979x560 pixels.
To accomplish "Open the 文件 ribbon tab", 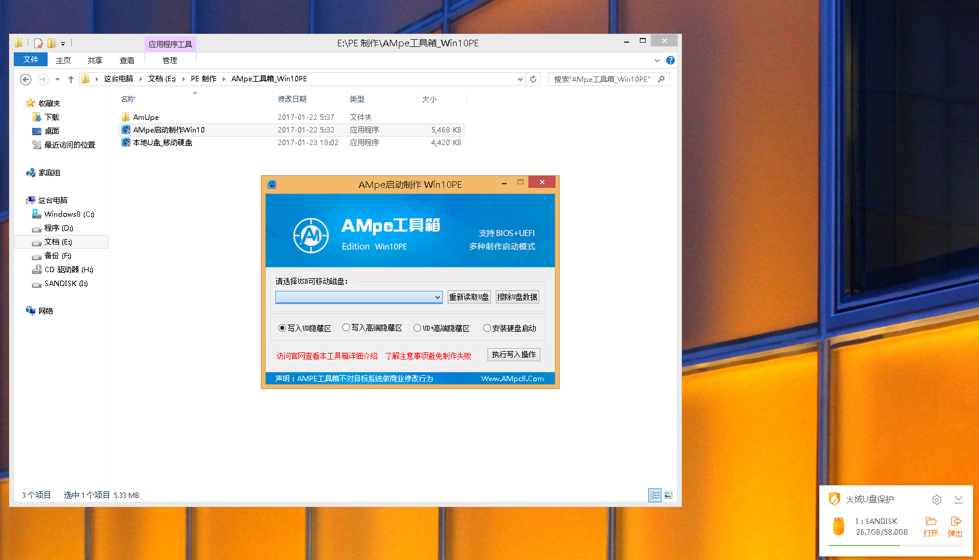I will (31, 60).
